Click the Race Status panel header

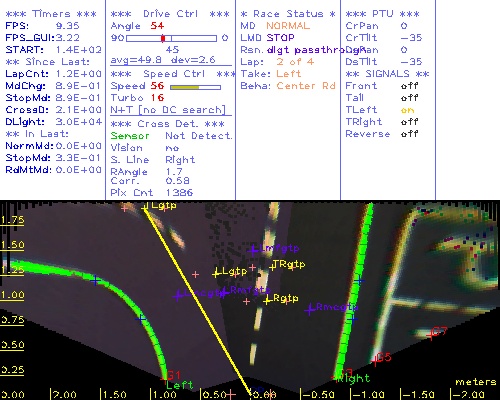click(x=288, y=14)
